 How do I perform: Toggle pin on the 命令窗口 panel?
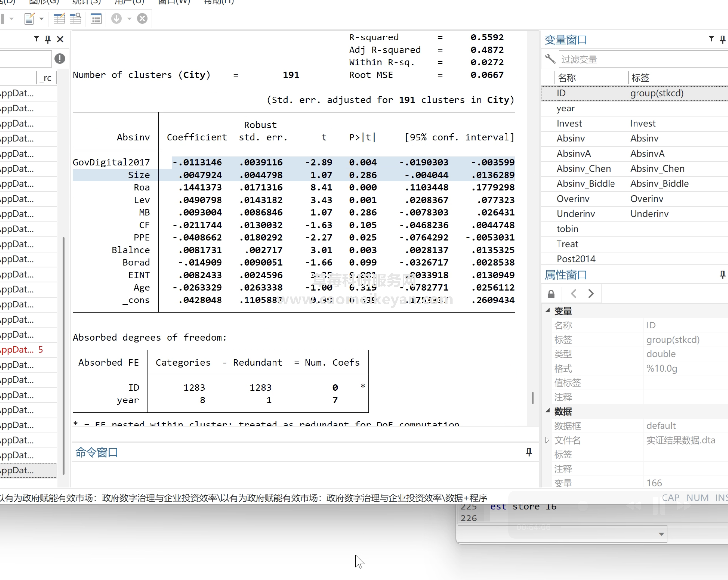click(x=529, y=452)
